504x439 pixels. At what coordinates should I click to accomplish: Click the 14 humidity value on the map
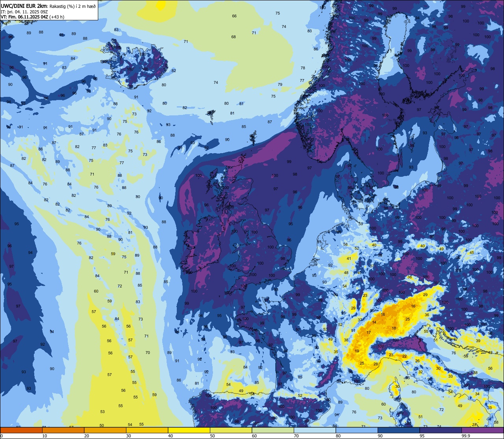point(374,322)
